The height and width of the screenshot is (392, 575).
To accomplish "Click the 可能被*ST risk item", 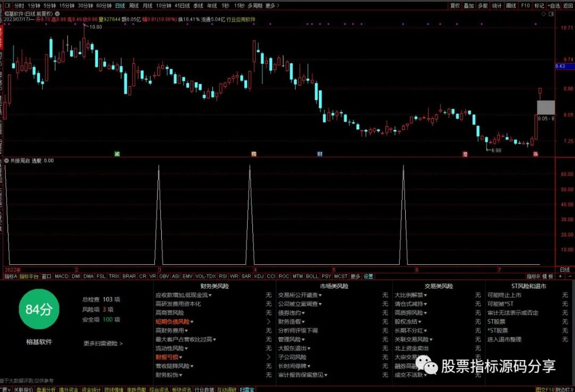I will pos(500,304).
